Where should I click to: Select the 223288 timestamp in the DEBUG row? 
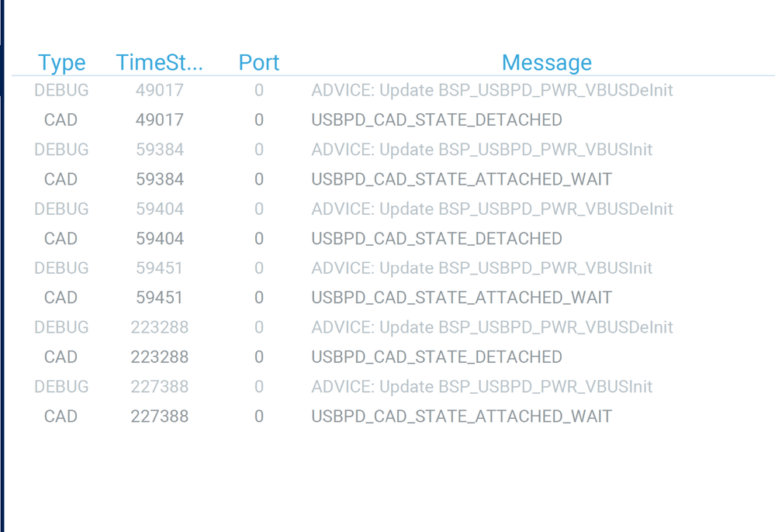(159, 327)
